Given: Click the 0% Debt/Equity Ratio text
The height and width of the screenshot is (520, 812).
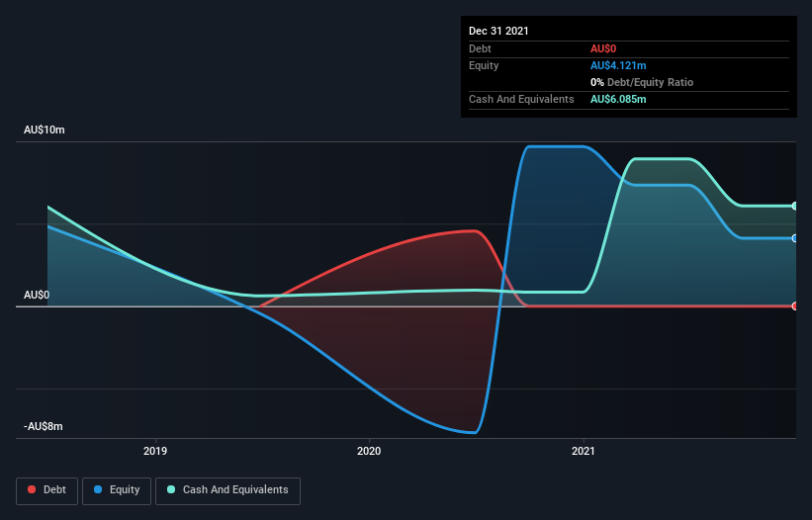Looking at the screenshot, I should coord(642,82).
